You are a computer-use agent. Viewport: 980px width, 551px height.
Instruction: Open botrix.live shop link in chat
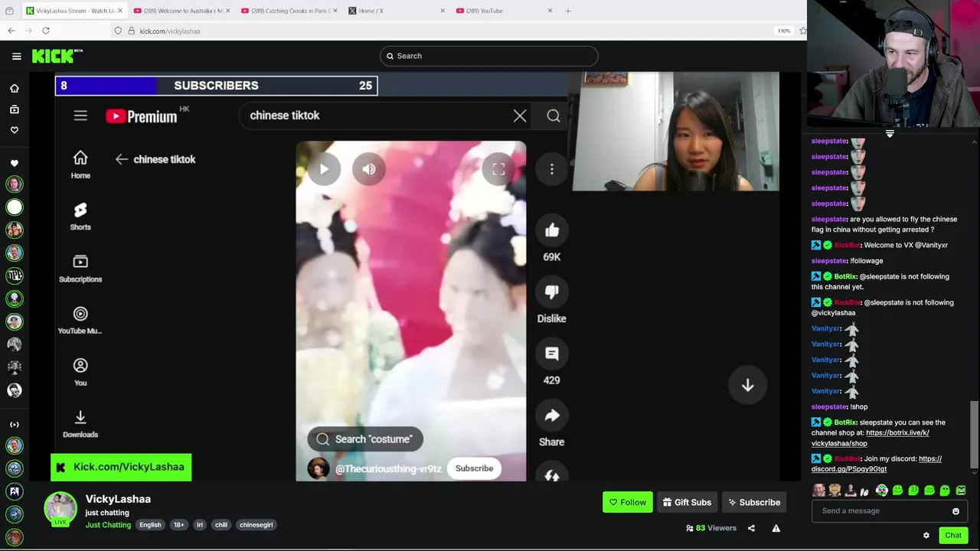[871, 438]
